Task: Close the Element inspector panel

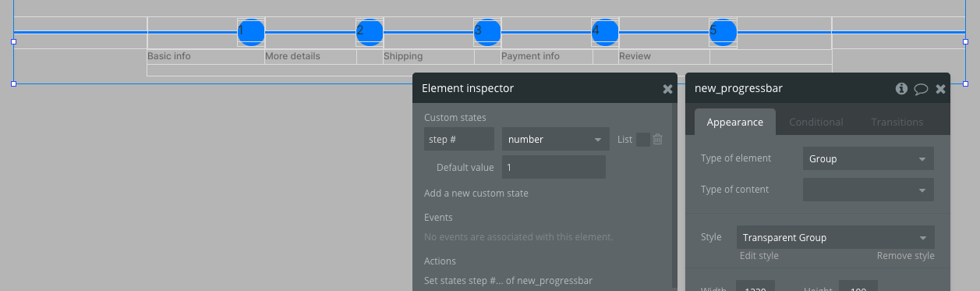Action: point(667,89)
